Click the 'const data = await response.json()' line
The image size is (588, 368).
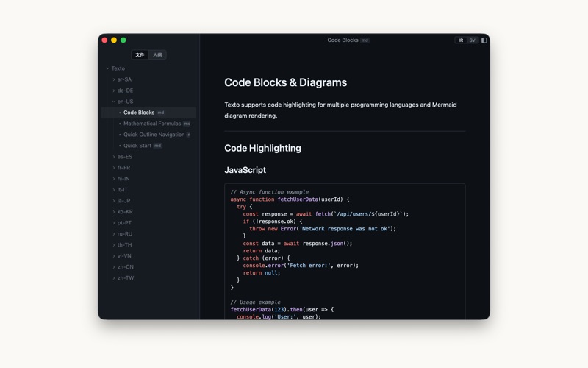tap(298, 244)
